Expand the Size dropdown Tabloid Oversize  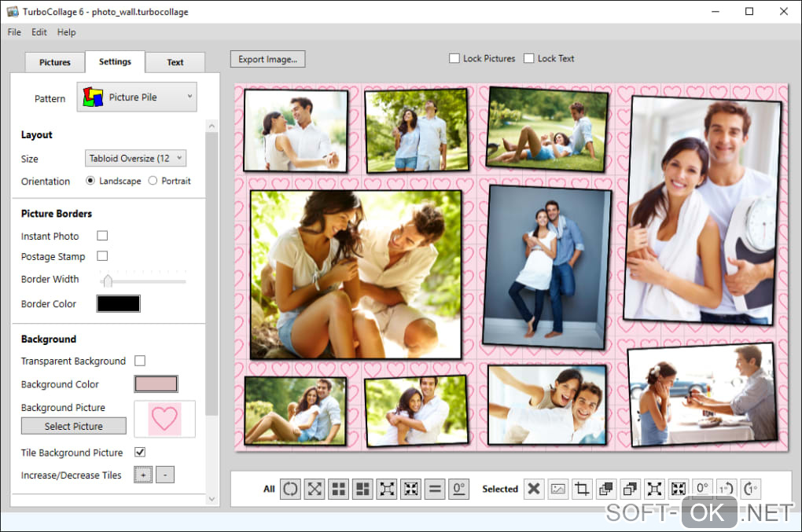click(x=135, y=158)
